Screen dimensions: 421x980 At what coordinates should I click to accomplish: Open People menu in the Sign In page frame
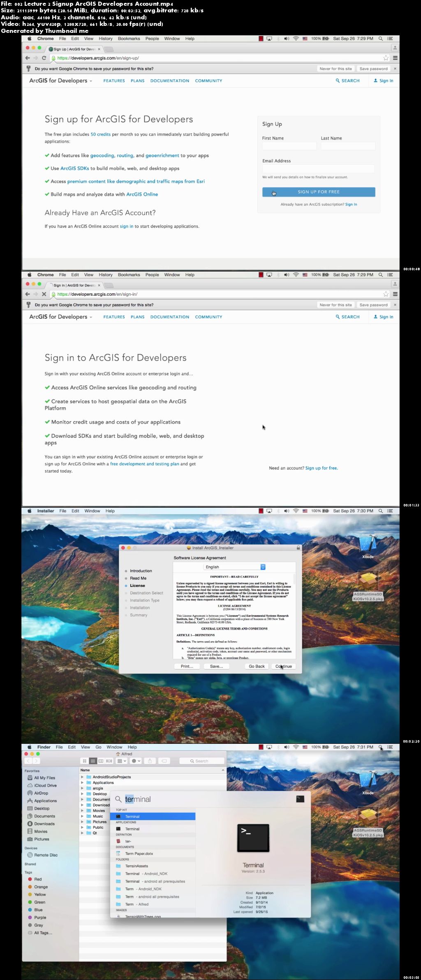pyautogui.click(x=152, y=275)
